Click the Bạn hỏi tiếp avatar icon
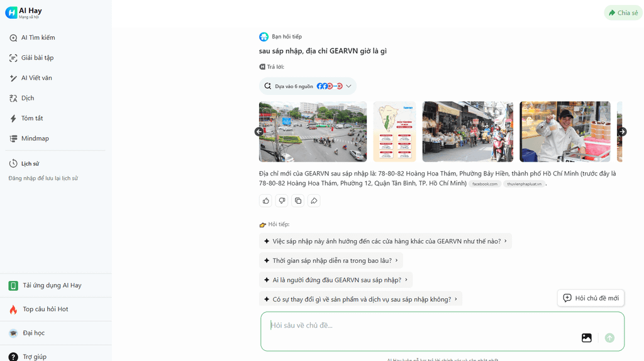 [x=264, y=37]
